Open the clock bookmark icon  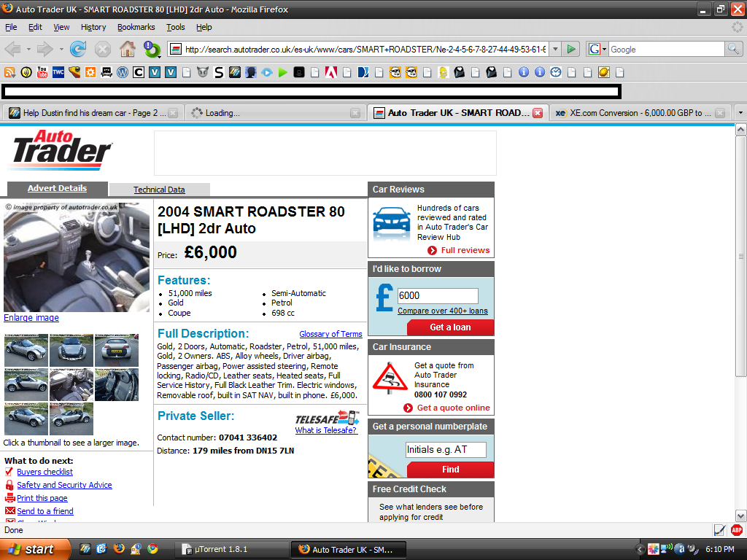pos(555,72)
